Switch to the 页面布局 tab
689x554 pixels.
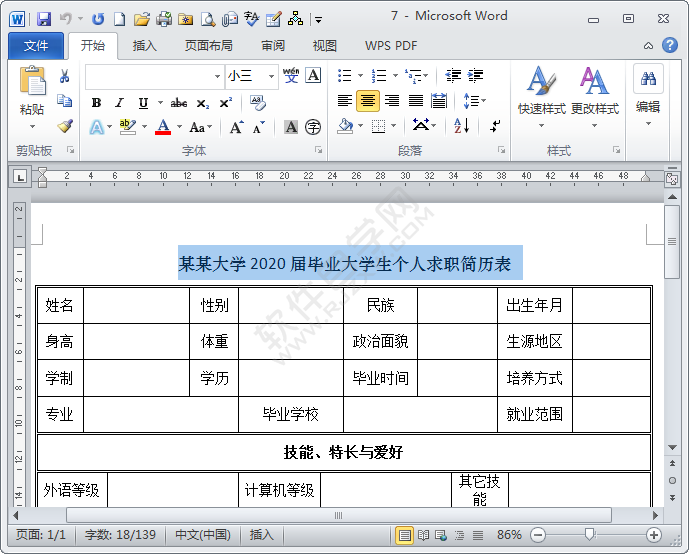(209, 45)
